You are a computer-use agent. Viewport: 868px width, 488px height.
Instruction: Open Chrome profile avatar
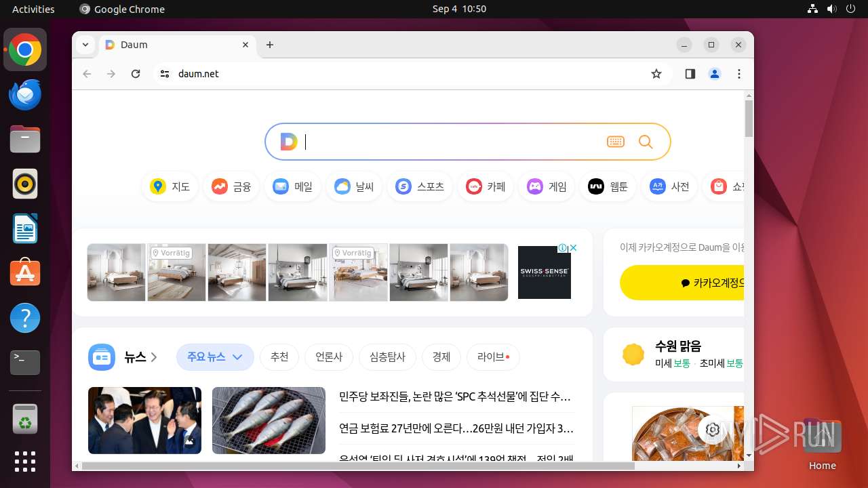tap(715, 74)
